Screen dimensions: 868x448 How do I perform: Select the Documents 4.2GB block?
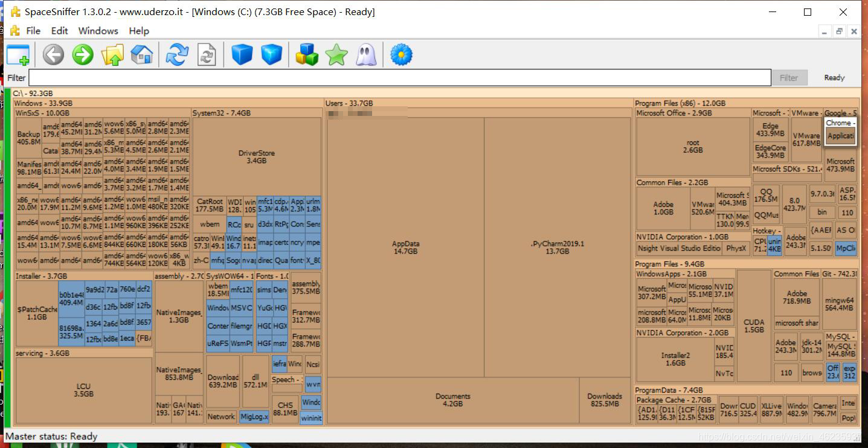click(x=452, y=400)
